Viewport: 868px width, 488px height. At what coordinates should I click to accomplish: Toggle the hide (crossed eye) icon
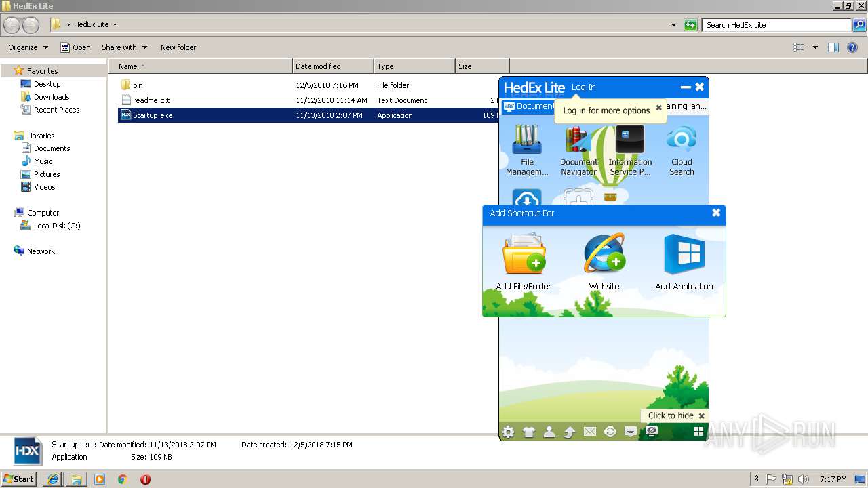click(652, 431)
